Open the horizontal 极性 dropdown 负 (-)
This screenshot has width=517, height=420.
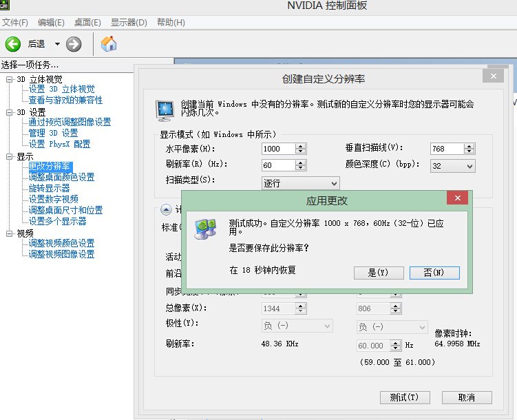(x=297, y=326)
